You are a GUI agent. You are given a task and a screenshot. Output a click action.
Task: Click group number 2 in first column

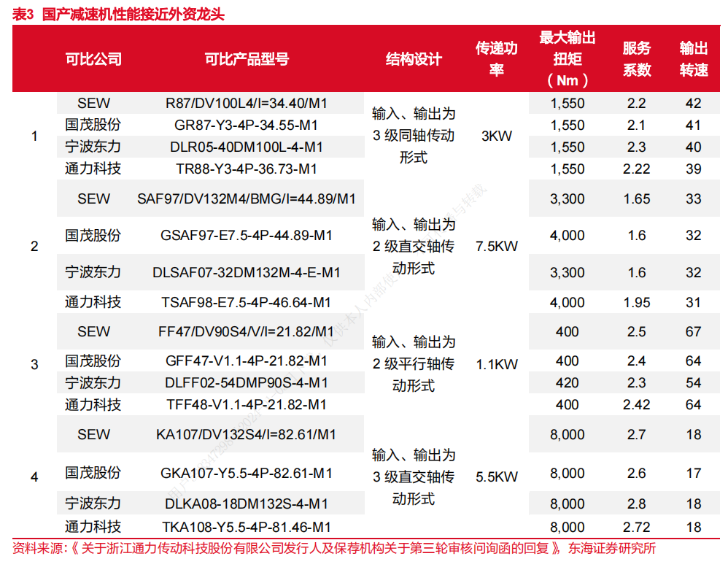34,246
